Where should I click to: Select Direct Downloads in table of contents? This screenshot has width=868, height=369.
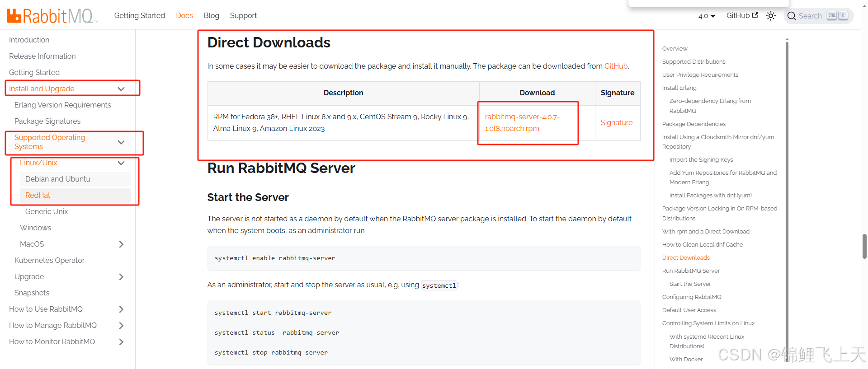[x=686, y=257]
